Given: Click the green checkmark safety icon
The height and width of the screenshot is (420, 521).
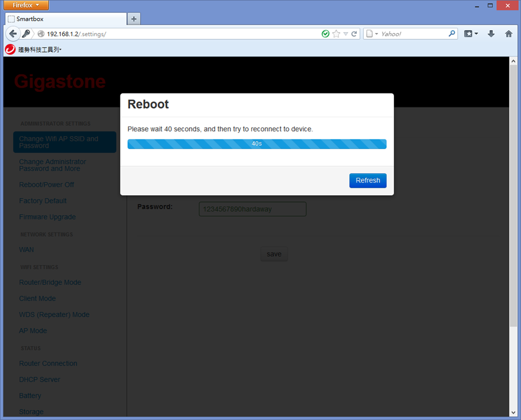Looking at the screenshot, I should [x=326, y=34].
